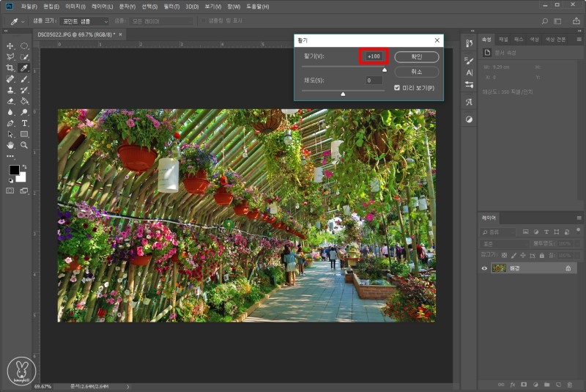The width and height of the screenshot is (586, 392).
Task: Click the 확인 button in dialog
Action: 416,56
